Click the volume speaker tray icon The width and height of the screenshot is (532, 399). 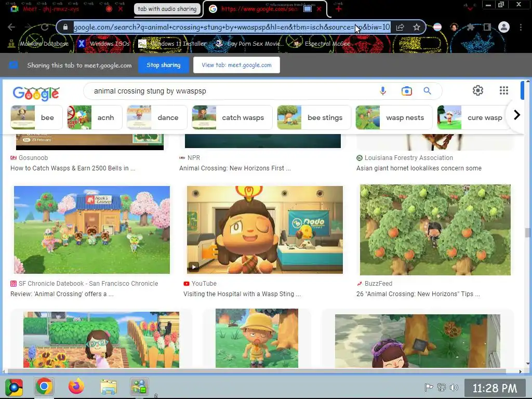[x=454, y=387]
